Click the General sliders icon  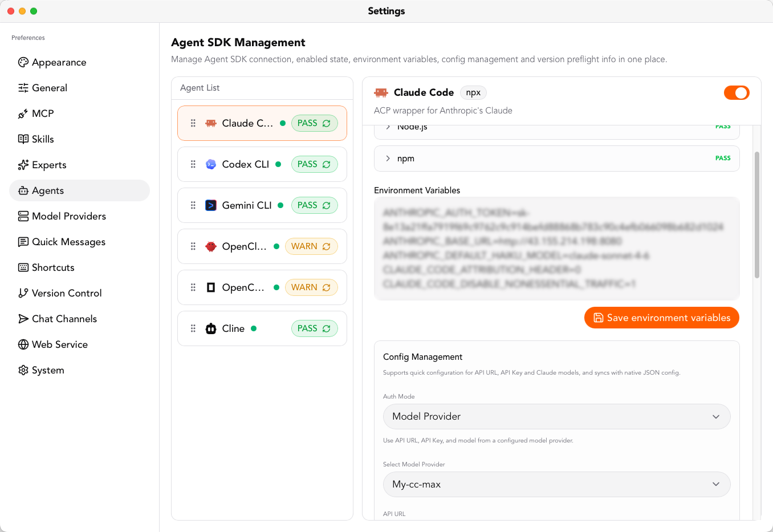(23, 88)
